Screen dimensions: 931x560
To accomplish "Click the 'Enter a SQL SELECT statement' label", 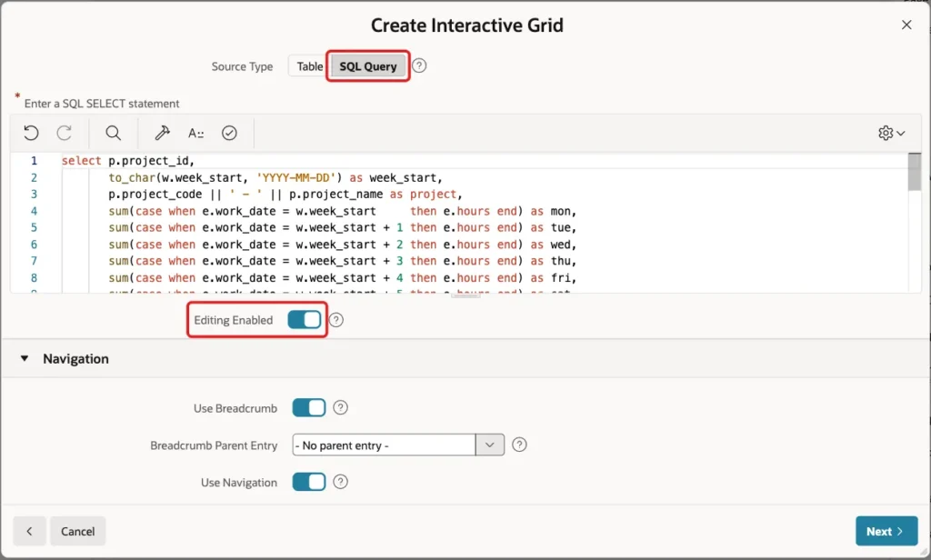I will pyautogui.click(x=102, y=104).
